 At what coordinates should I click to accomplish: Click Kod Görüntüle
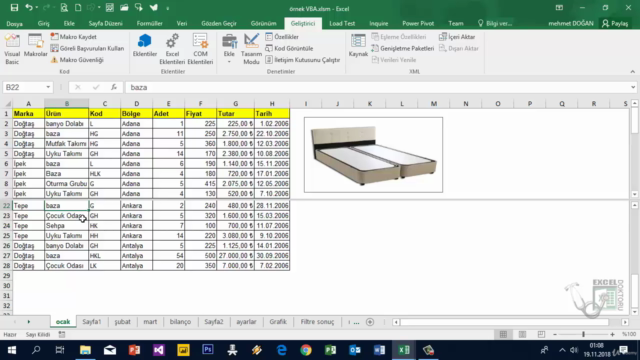[x=289, y=48]
